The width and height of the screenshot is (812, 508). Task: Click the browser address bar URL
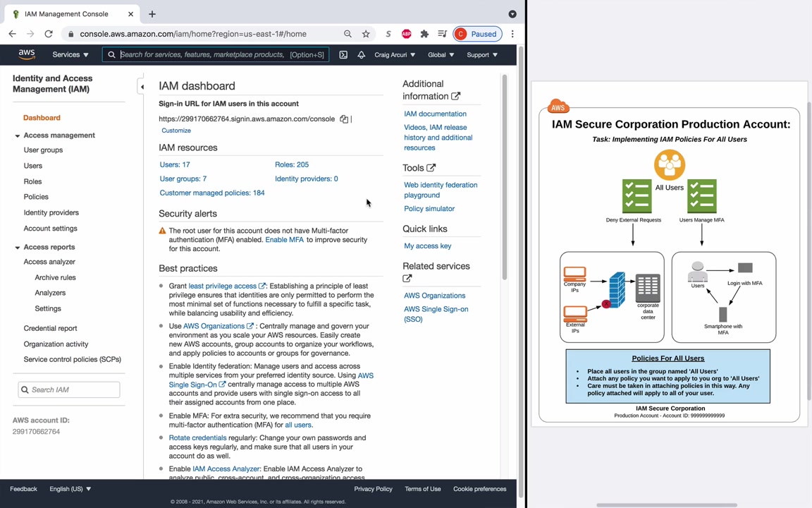pyautogui.click(x=192, y=34)
